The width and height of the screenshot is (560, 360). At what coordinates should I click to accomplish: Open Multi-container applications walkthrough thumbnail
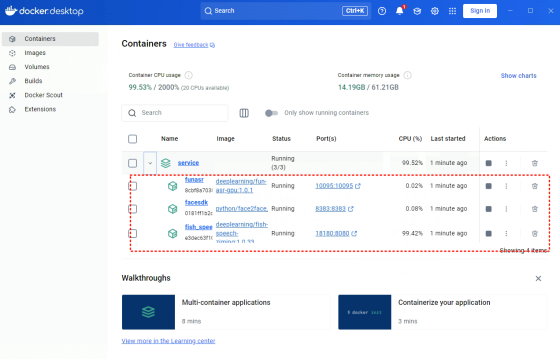[148, 312]
